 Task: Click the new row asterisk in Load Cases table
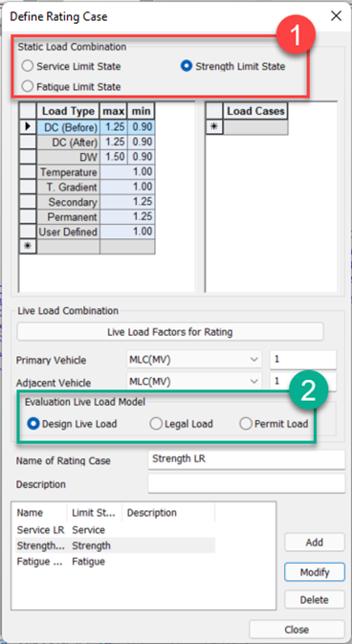214,127
